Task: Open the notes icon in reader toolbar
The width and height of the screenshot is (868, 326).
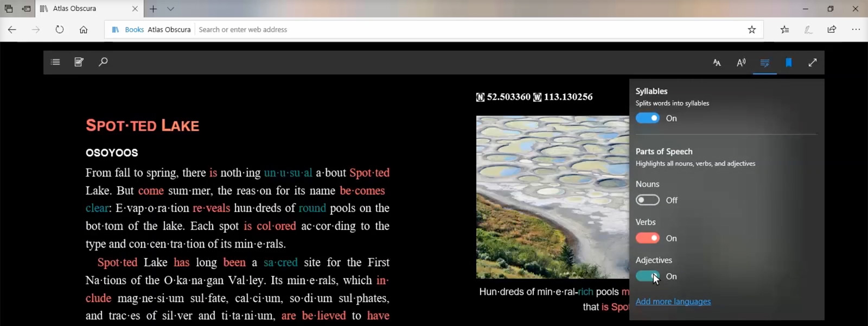Action: pos(79,62)
